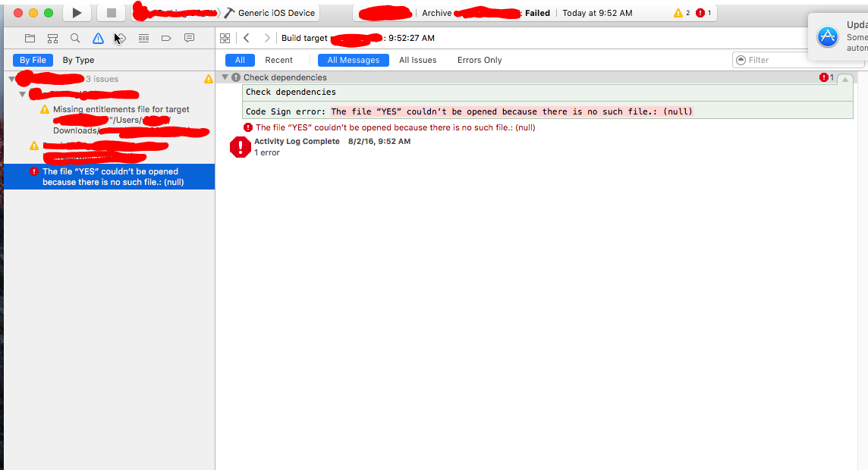The image size is (868, 470).
Task: Click the App Store update notification icon
Action: (828, 37)
